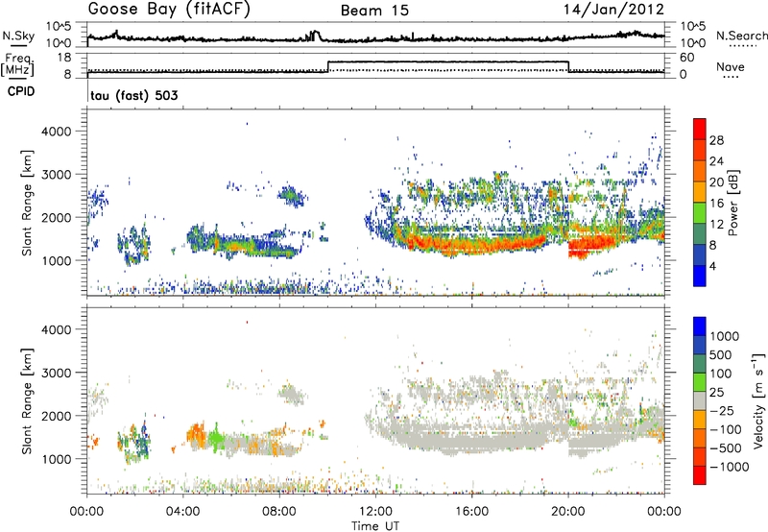This screenshot has width=768, height=532.
Task: Click the frequency step up near 10:00 UT
Action: point(327,66)
